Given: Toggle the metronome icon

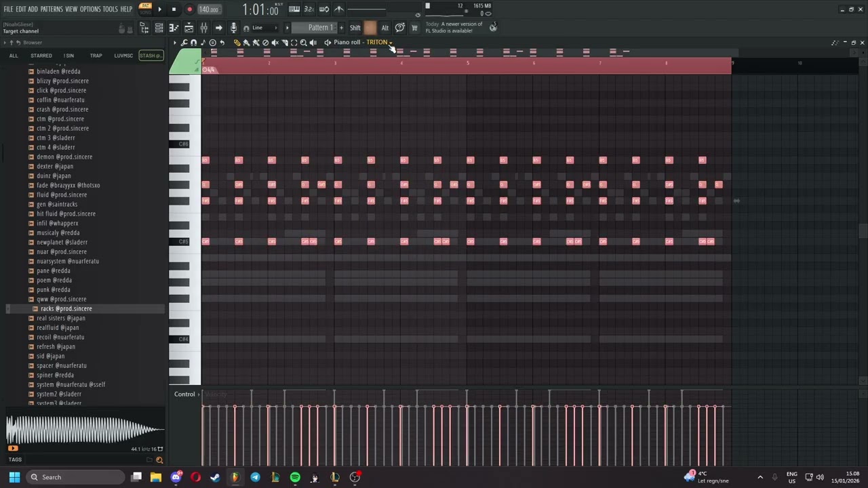Looking at the screenshot, I should coord(339,9).
